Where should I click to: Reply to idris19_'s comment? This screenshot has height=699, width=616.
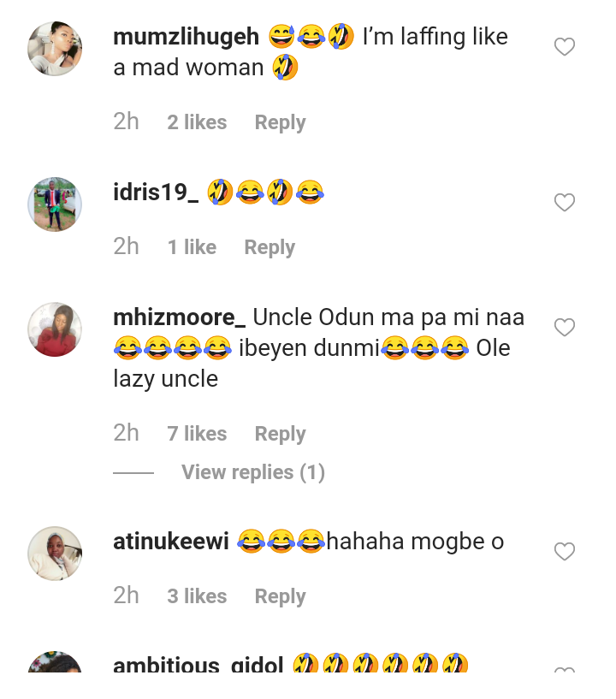click(269, 247)
